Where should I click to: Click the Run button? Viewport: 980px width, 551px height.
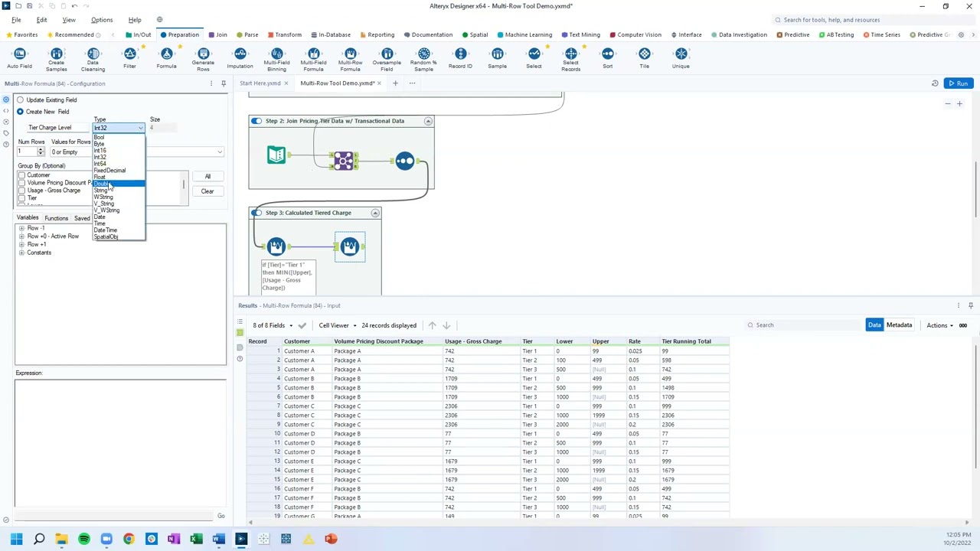click(959, 83)
